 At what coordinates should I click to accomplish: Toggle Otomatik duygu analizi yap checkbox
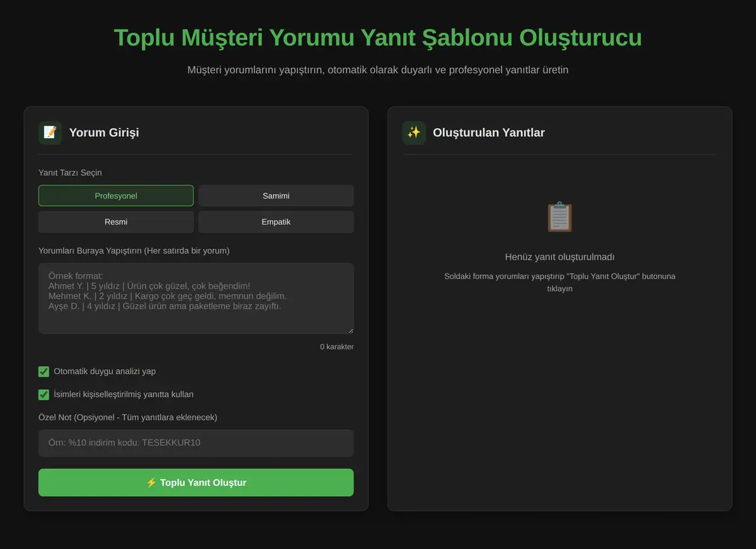[43, 371]
